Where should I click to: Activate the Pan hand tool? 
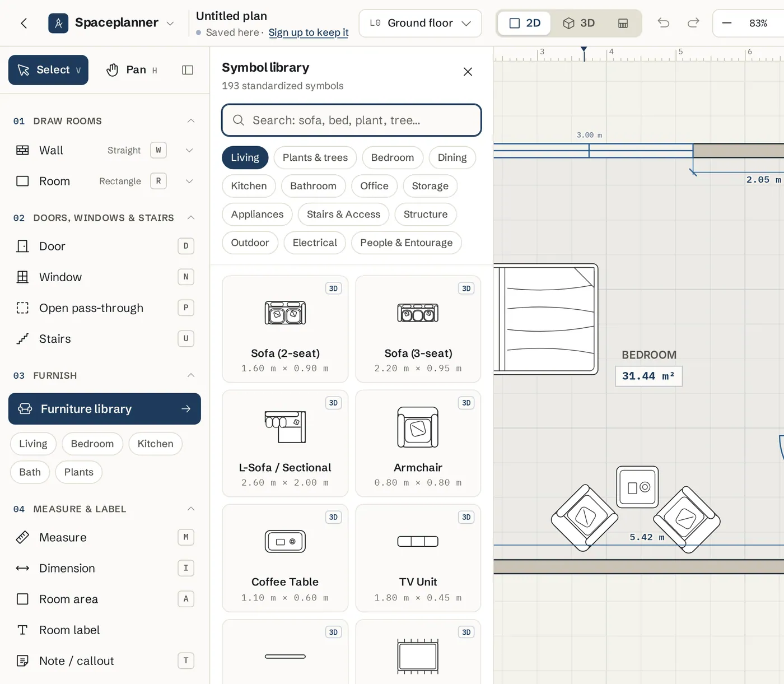(132, 70)
